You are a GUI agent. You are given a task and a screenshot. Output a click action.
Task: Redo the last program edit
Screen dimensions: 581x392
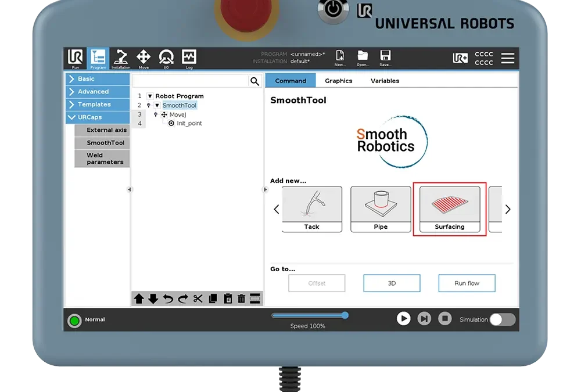tap(182, 299)
